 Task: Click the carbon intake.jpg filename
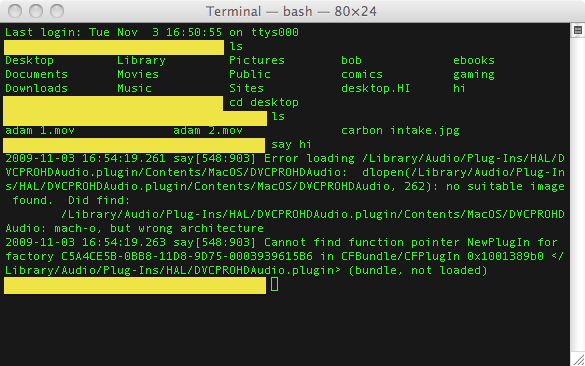(400, 131)
